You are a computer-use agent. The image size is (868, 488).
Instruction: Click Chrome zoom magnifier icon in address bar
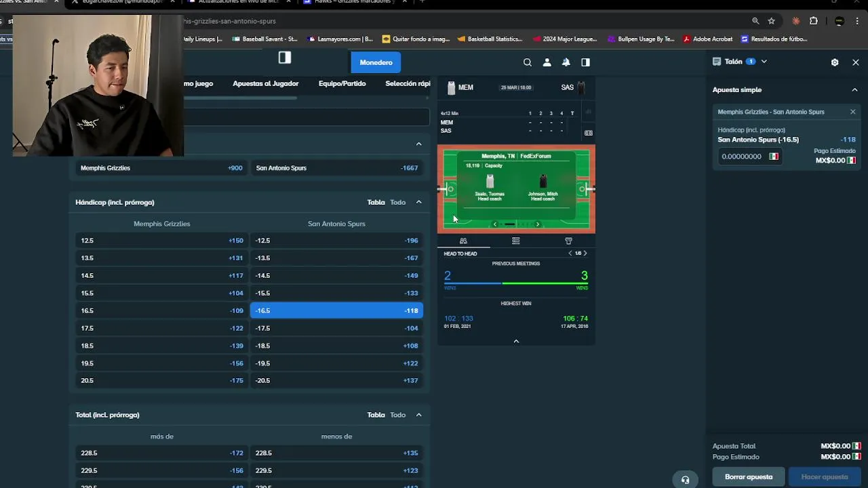(x=755, y=21)
